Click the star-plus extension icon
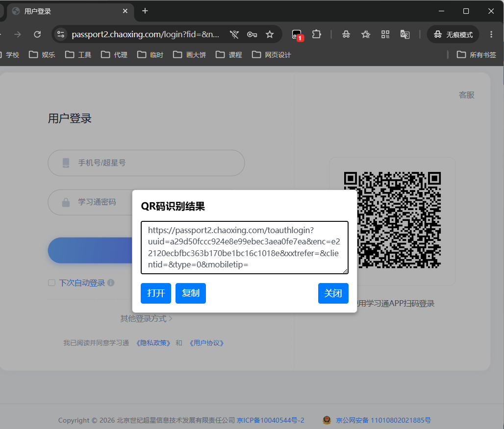The image size is (504, 429). coord(366,34)
